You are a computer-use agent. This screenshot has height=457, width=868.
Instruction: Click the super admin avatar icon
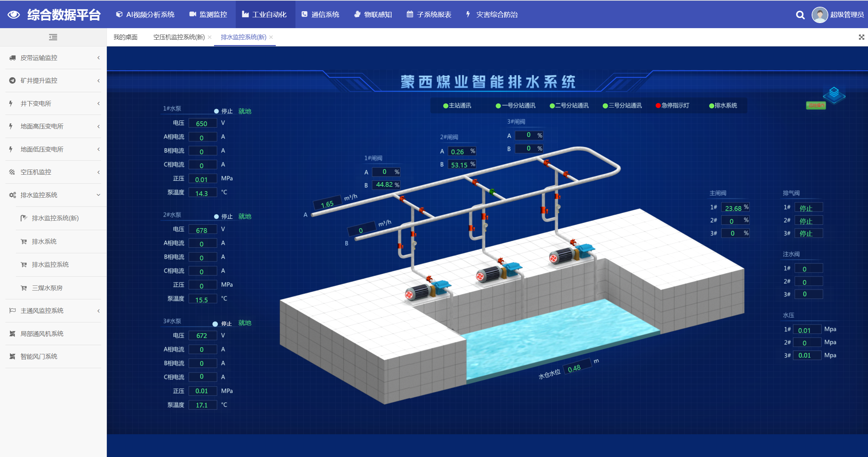tap(819, 15)
